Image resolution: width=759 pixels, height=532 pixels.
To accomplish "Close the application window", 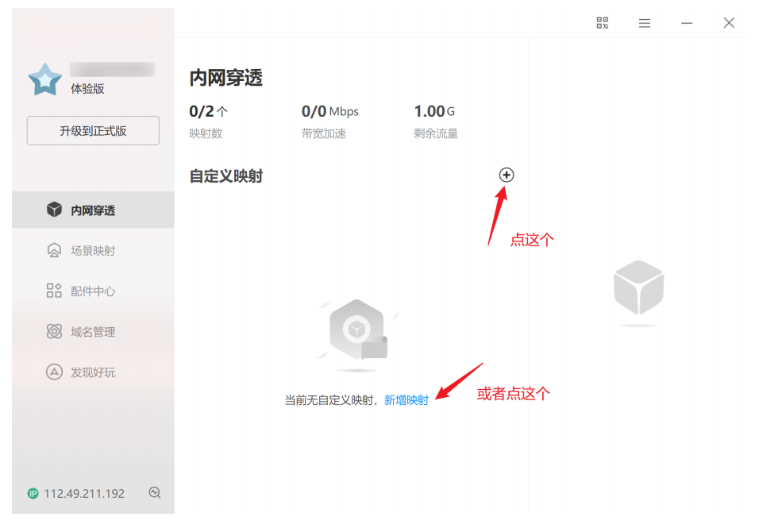I will 729,23.
